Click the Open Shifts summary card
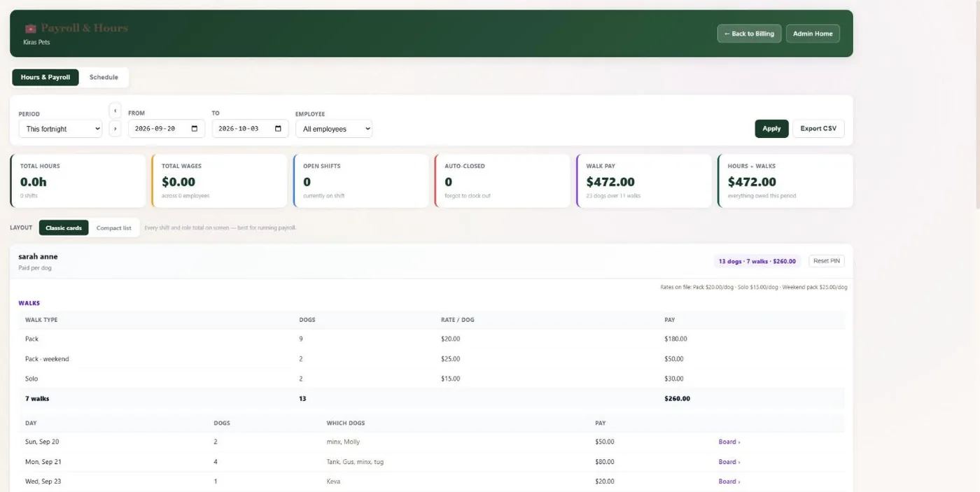Image resolution: width=980 pixels, height=492 pixels. click(x=360, y=181)
